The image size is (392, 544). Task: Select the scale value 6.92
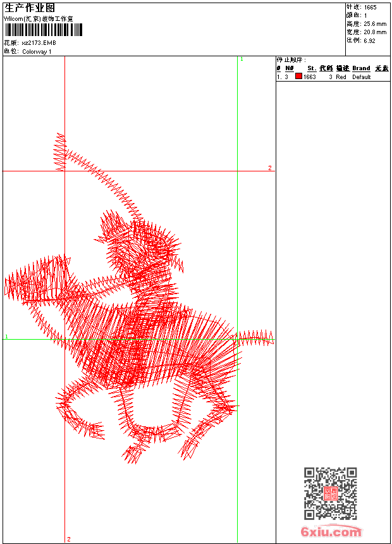(369, 40)
